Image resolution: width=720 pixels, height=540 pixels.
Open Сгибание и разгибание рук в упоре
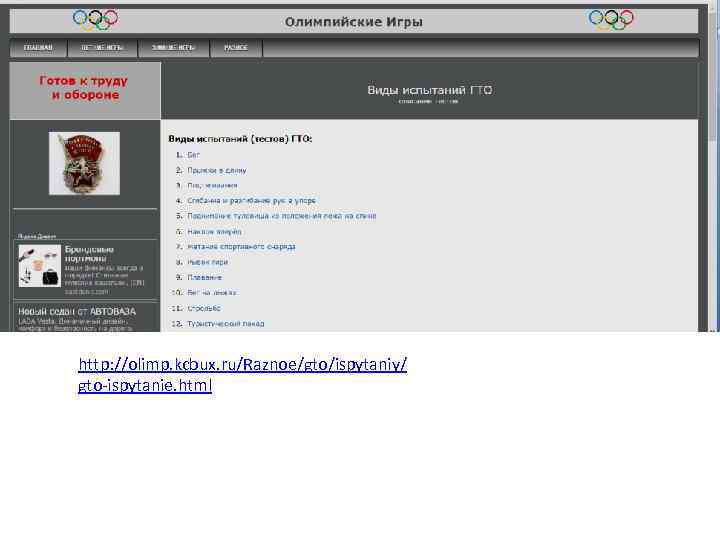click(x=251, y=201)
